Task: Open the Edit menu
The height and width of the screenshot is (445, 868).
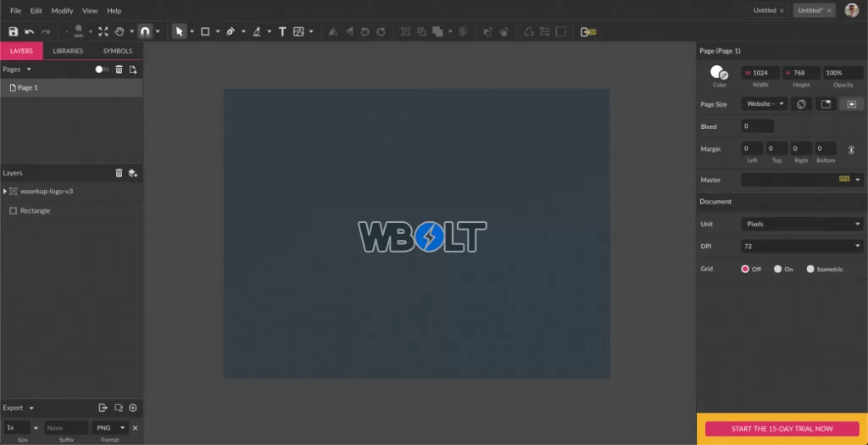Action: coord(36,10)
